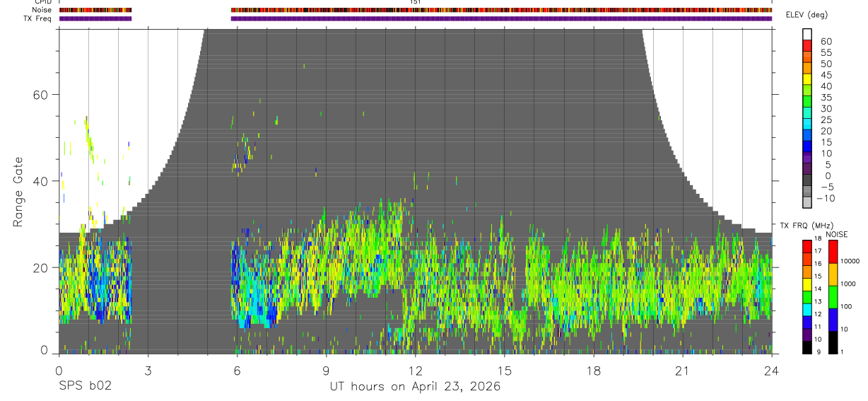
Task: Click ELEV legend value 45
Action: [x=826, y=75]
